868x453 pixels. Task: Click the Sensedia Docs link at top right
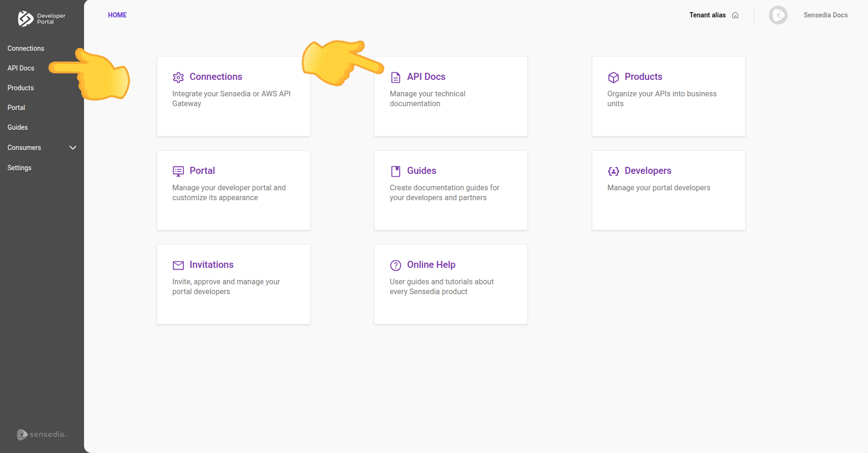(x=825, y=15)
